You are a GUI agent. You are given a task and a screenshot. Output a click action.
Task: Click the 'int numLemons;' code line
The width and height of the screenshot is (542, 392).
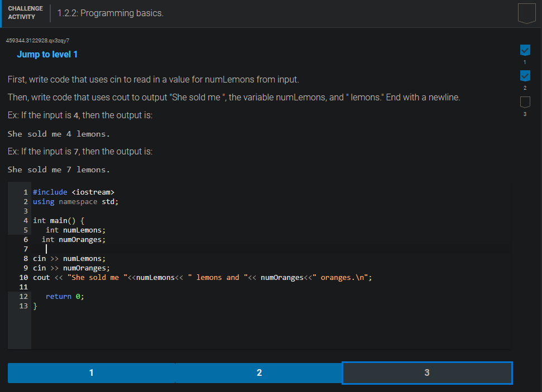76,230
